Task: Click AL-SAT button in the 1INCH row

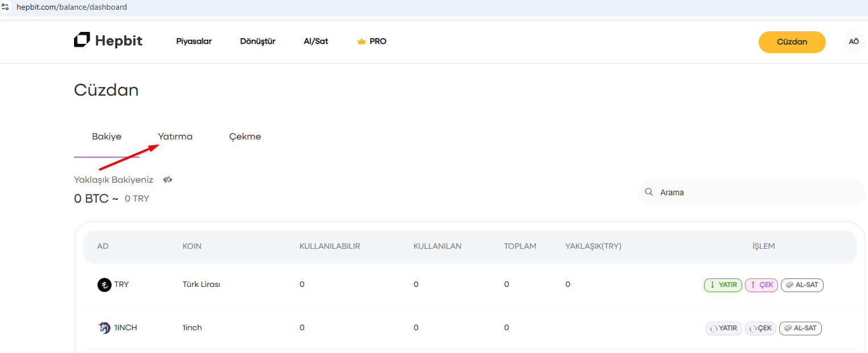Action: click(800, 329)
